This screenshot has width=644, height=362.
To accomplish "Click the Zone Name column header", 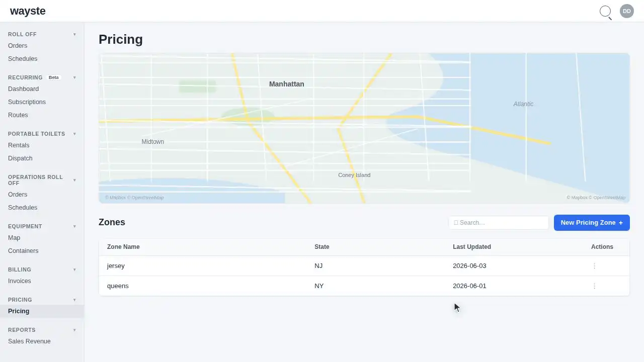I will click(x=123, y=247).
